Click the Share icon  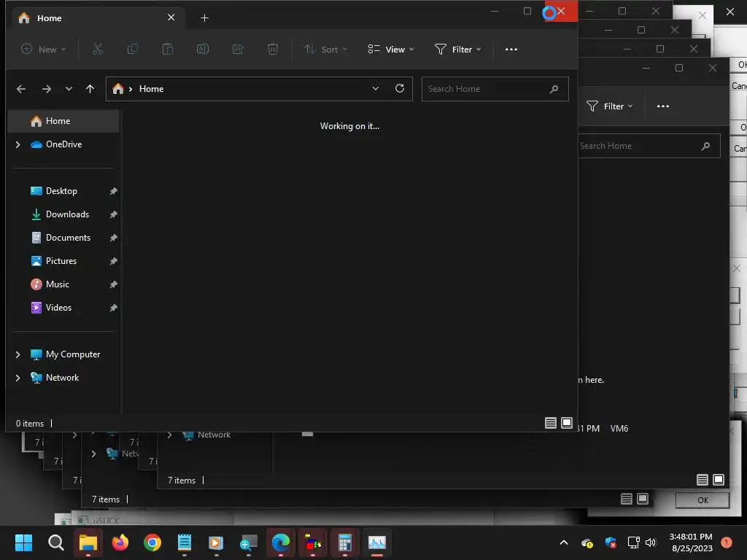238,49
